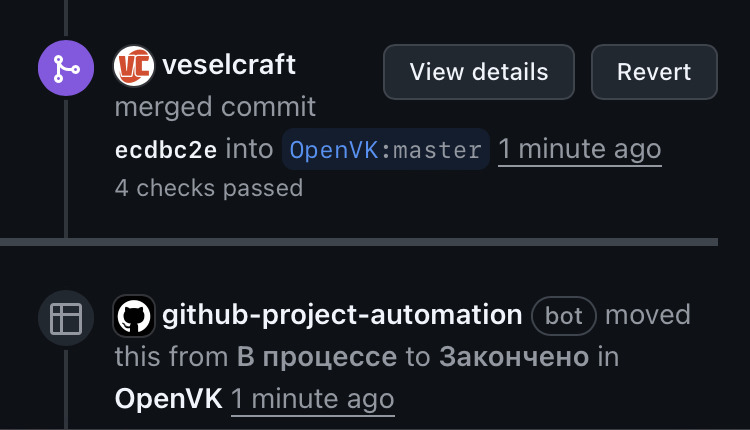This screenshot has height=430, width=750.
Task: Click the 4 checks passed status text
Action: (209, 187)
